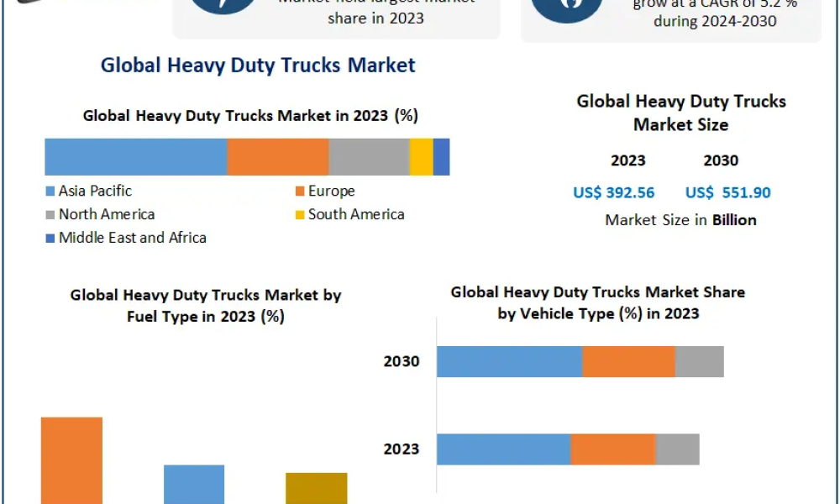Click the tall orange bar in fuel type chart

71,460
